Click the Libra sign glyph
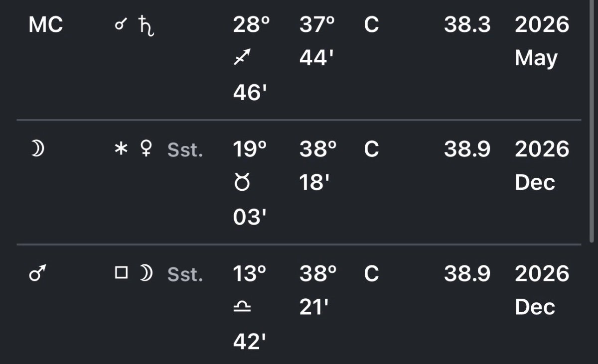The width and height of the screenshot is (598, 364). [242, 308]
